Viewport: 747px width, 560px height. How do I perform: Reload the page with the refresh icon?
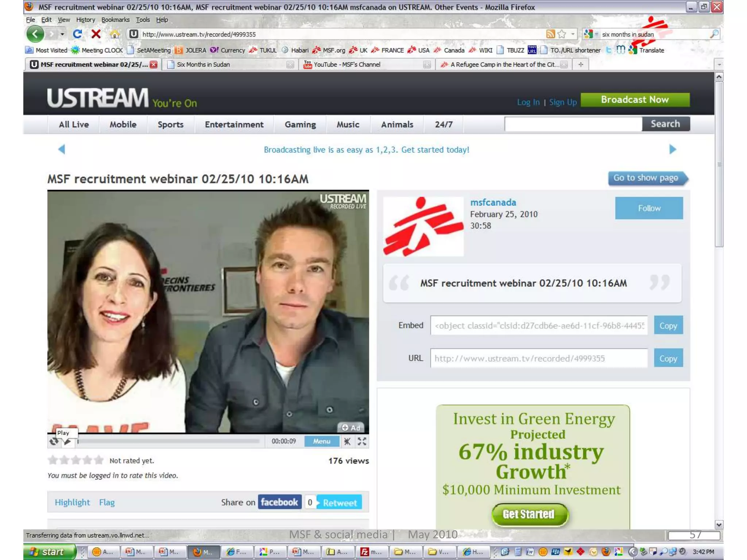pos(77,34)
